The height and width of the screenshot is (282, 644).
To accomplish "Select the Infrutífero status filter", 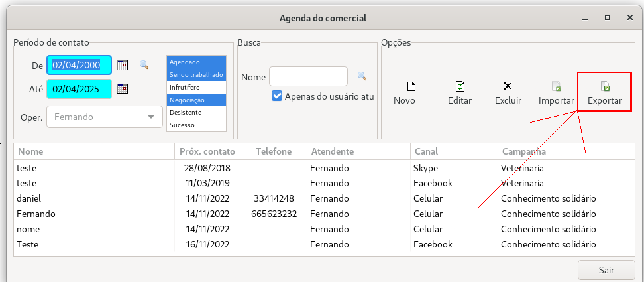I will [x=196, y=87].
